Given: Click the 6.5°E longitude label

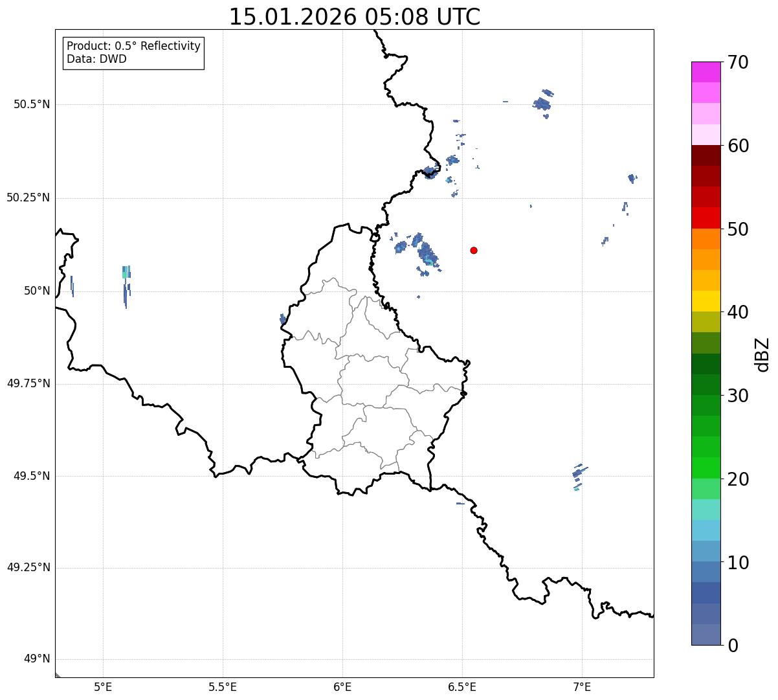Looking at the screenshot, I should pos(462,687).
